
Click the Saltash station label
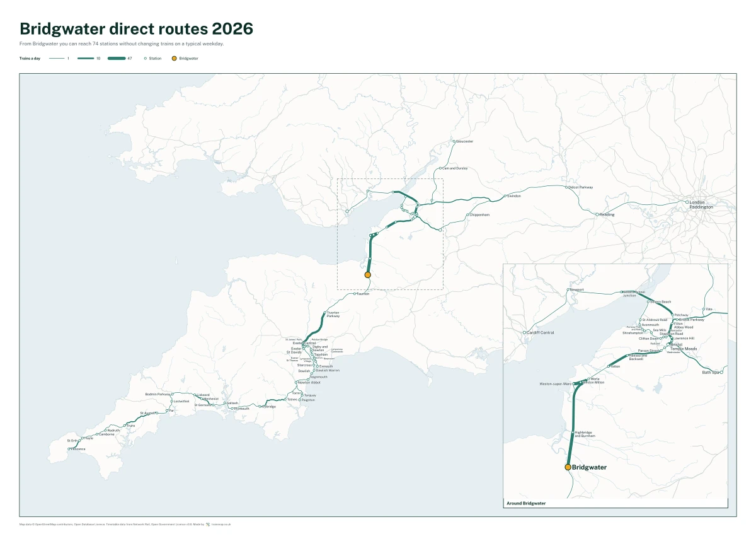(x=232, y=402)
